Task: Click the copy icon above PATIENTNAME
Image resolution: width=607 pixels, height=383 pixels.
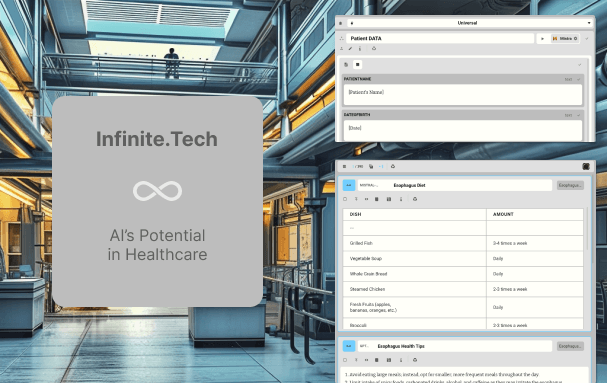Action: tap(346, 65)
